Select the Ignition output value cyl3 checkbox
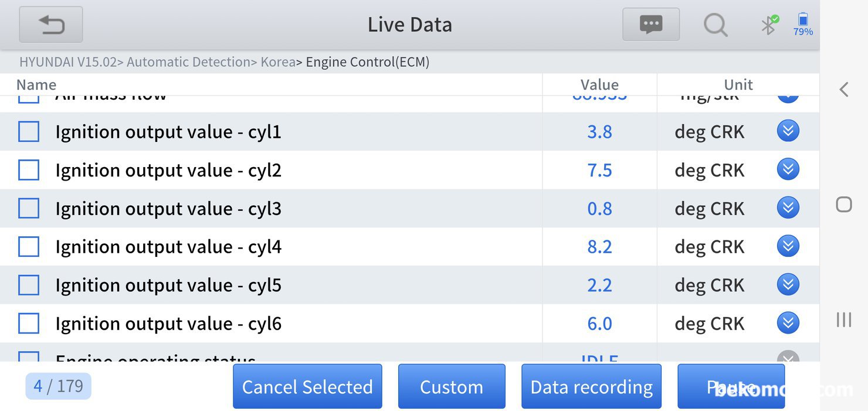 click(x=29, y=209)
